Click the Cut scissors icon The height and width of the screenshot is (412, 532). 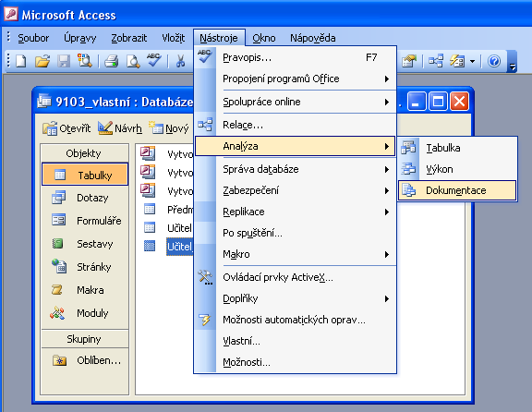181,61
